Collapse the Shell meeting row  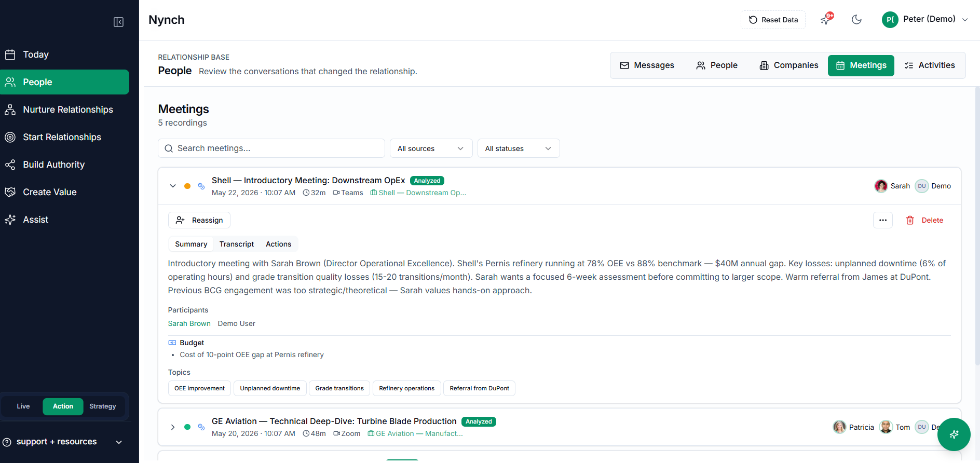point(173,186)
